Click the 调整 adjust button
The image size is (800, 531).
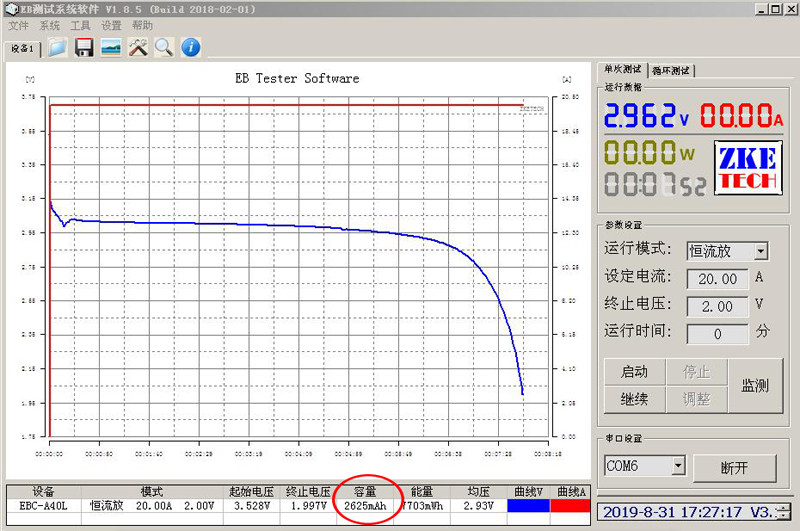(x=696, y=399)
